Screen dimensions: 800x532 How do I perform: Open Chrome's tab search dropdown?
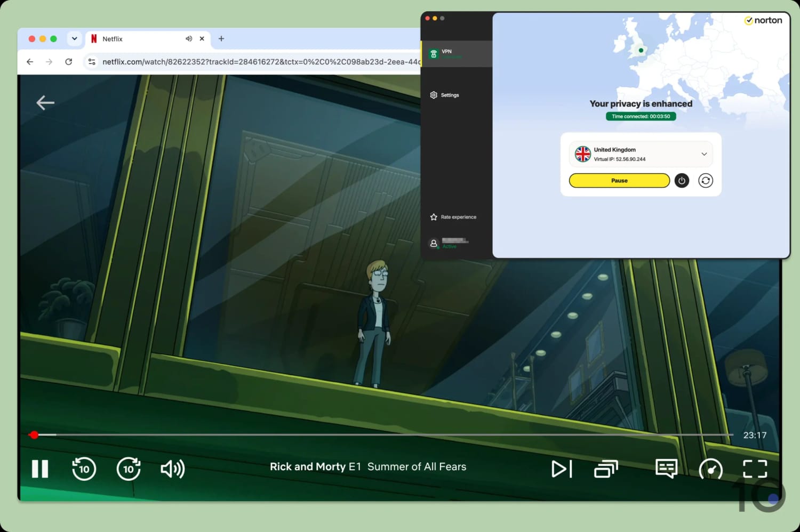point(75,39)
